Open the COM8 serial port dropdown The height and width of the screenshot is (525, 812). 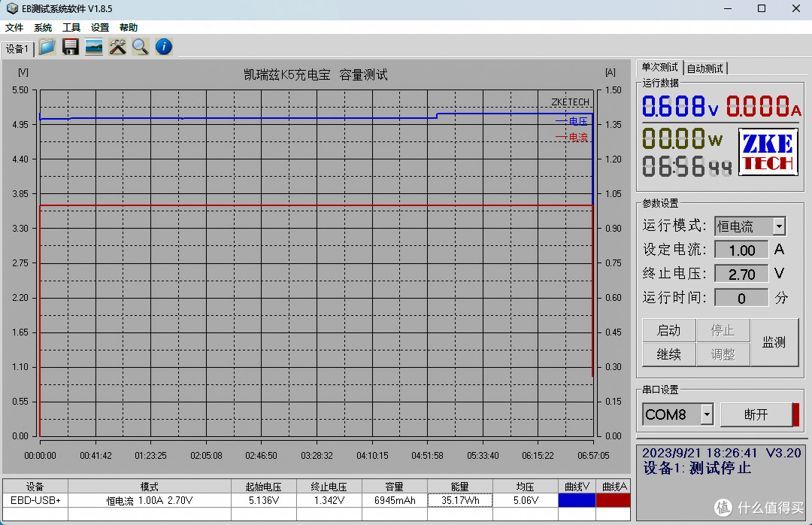tap(707, 414)
